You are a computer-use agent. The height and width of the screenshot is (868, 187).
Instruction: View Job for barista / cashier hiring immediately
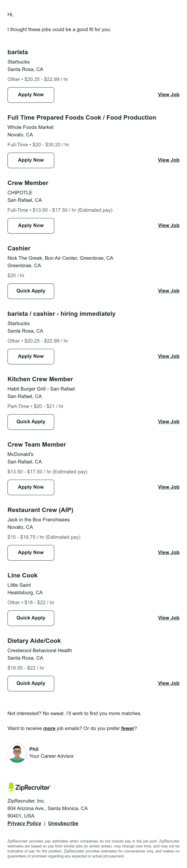click(x=168, y=356)
